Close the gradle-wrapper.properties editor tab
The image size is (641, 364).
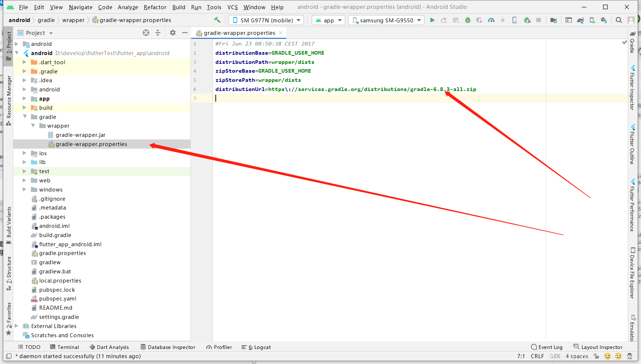point(281,33)
